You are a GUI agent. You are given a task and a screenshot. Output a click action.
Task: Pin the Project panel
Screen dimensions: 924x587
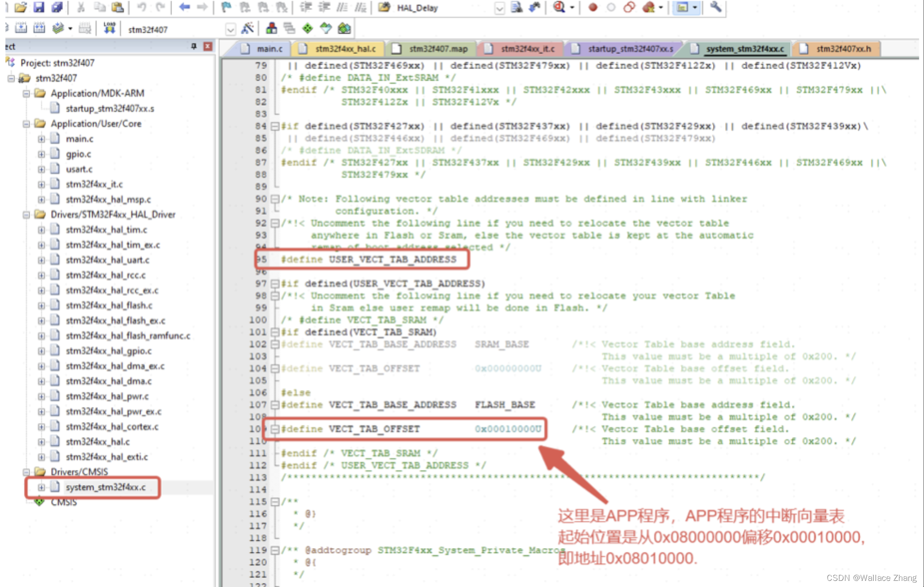tap(194, 46)
